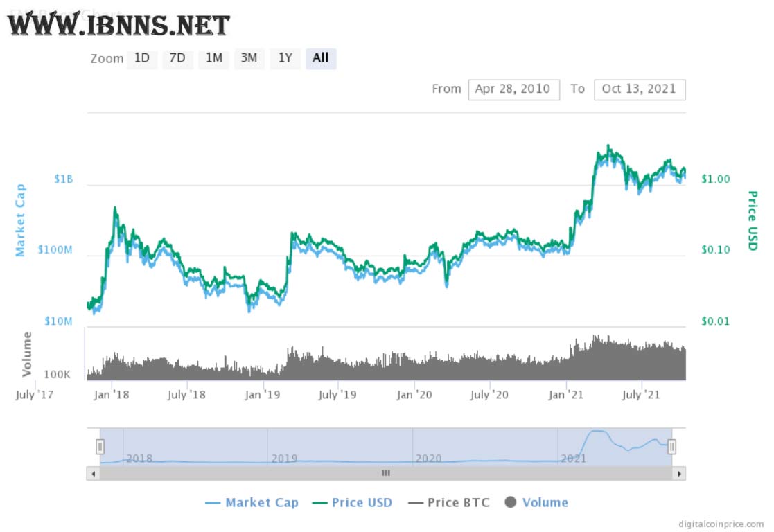Click the Jan '19 axis label
The image size is (774, 532).
click(262, 395)
